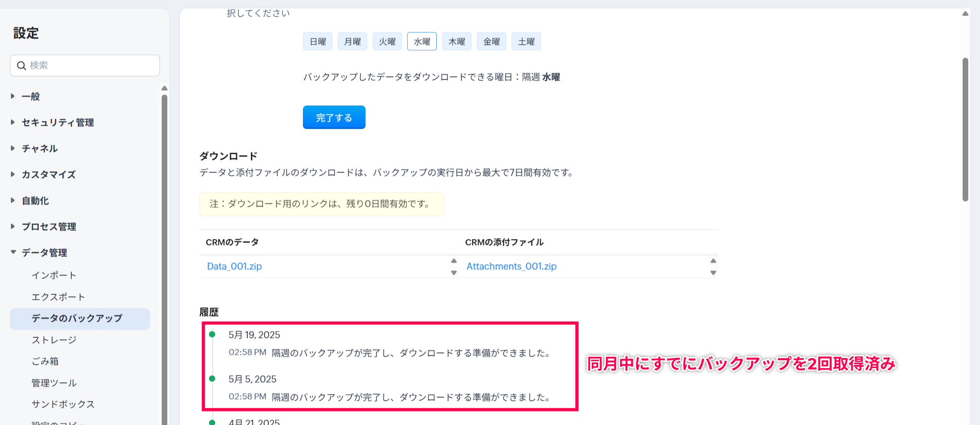Collapse the データ管理 section
This screenshot has width=980, height=425.
tap(44, 253)
